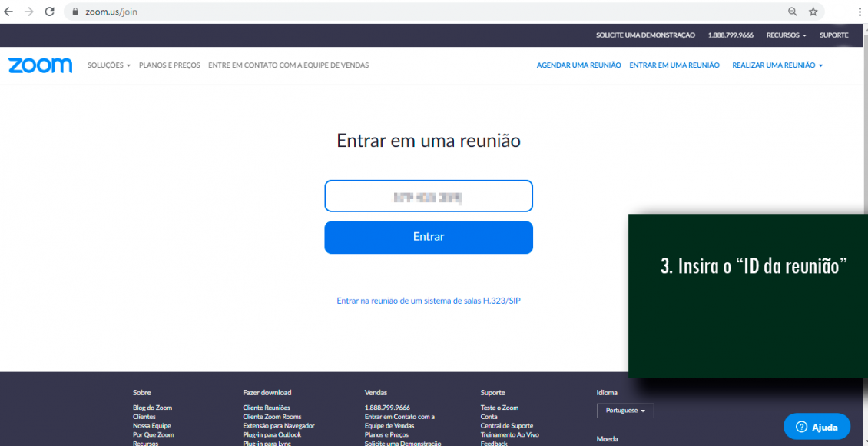Open Entre em contato com a equipe de vendas
Screen dimensions: 868x446
click(x=288, y=65)
